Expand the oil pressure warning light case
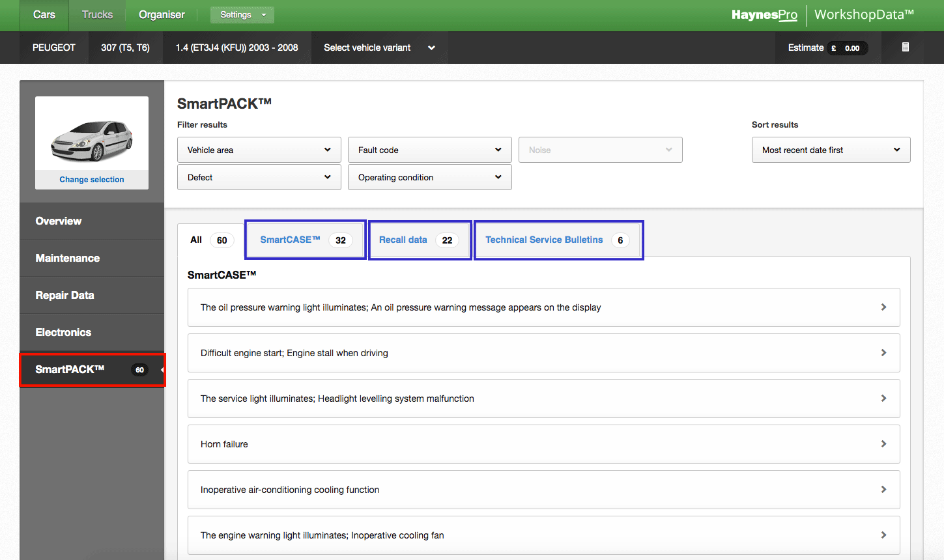This screenshot has height=560, width=944. point(543,307)
